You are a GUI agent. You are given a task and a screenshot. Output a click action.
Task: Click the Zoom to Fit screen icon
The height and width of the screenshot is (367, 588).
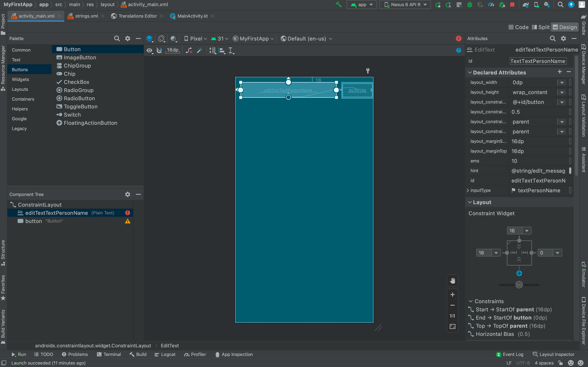click(452, 326)
